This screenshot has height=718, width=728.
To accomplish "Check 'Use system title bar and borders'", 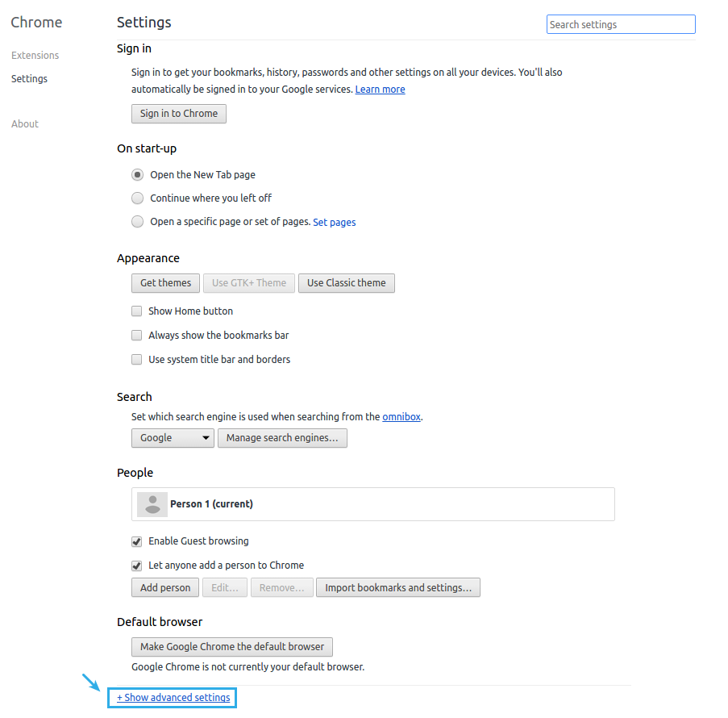I will [x=137, y=360].
